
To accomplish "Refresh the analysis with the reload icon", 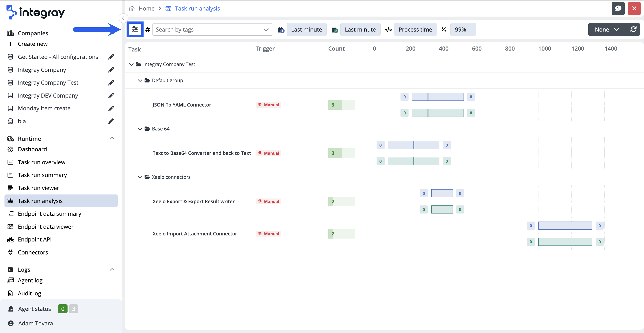I will coord(634,29).
